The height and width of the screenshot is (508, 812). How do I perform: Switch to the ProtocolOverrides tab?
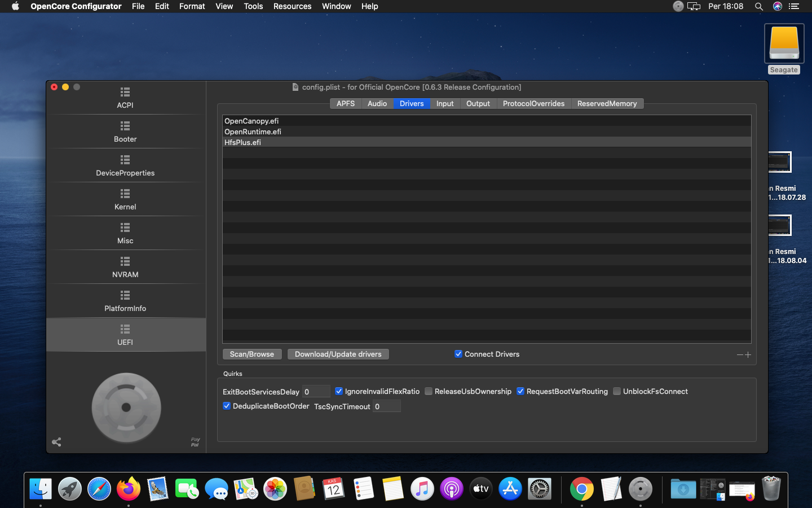[533, 103]
